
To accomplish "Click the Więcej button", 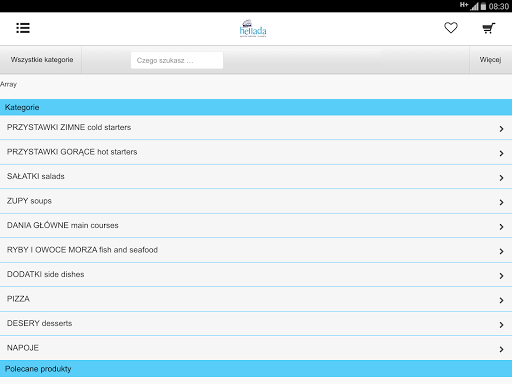I will pyautogui.click(x=490, y=60).
